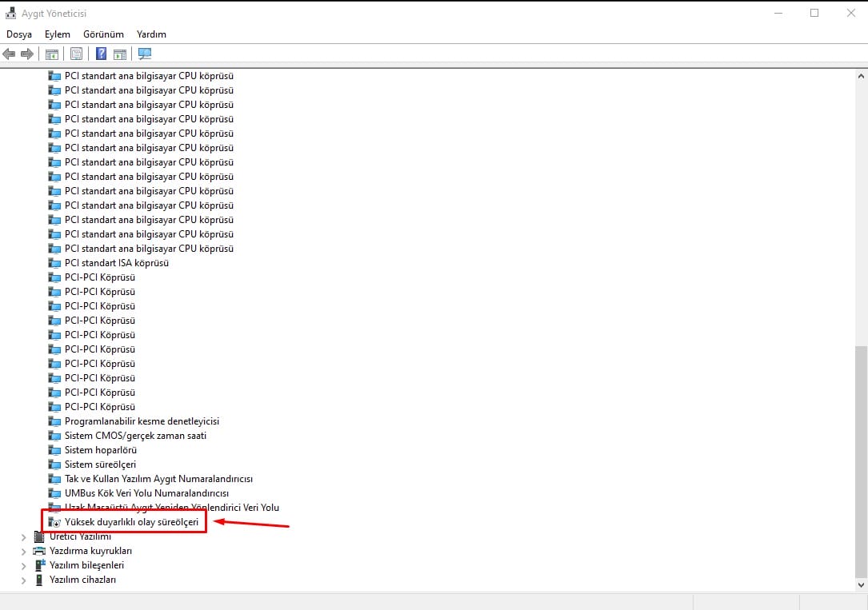This screenshot has width=868, height=610.
Task: Open the Yardım menu
Action: tap(151, 34)
